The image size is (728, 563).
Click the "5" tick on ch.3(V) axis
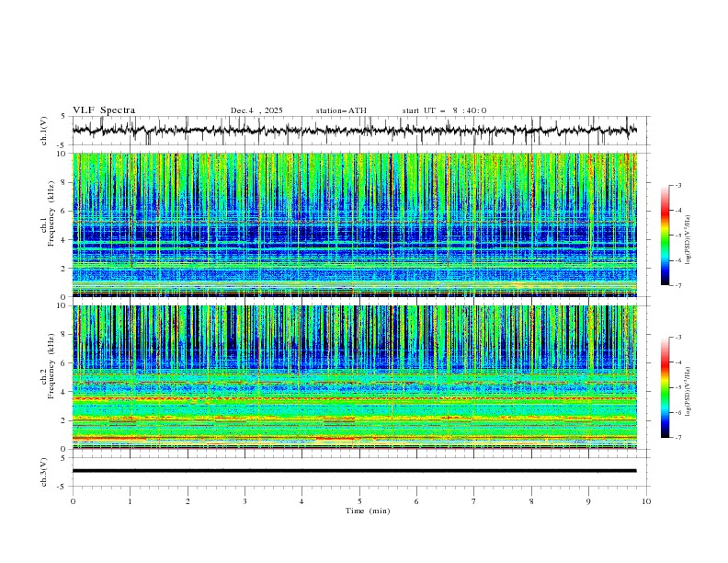63,458
